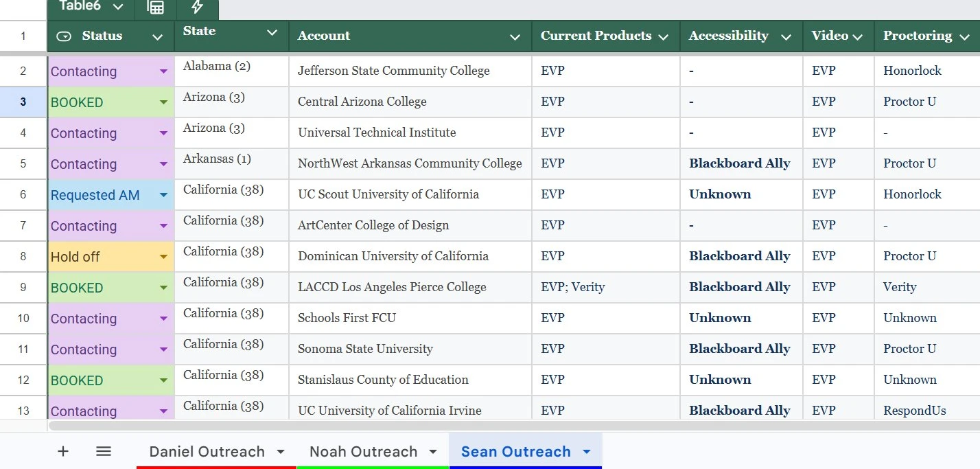Screen dimensions: 980x469
Task: Select row header 9
Action: tap(23, 288)
